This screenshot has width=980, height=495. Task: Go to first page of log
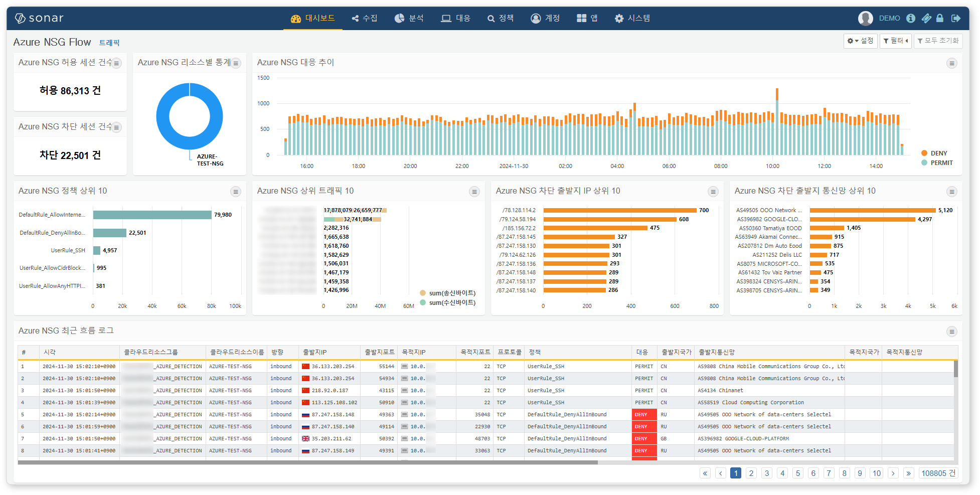click(x=705, y=473)
